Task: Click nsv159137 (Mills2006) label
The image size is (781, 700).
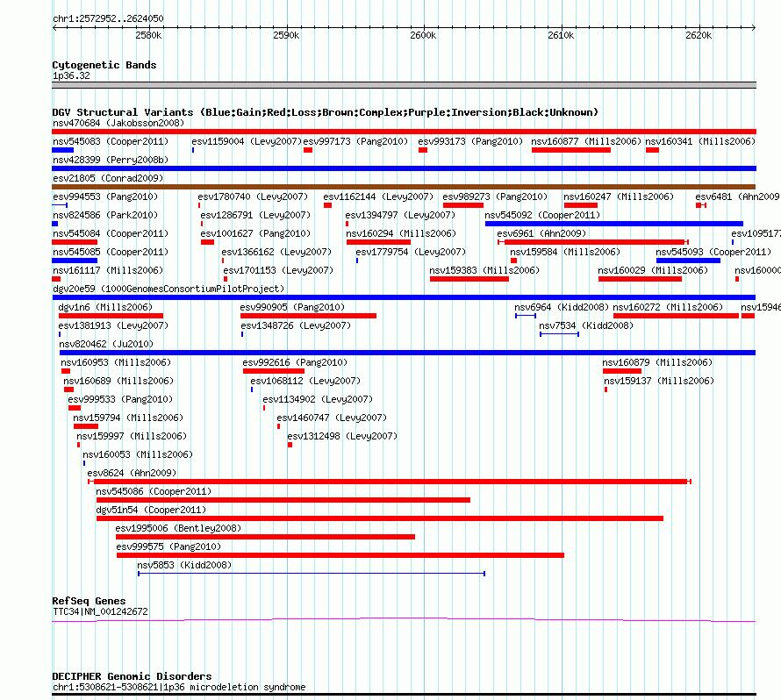Action: click(658, 381)
